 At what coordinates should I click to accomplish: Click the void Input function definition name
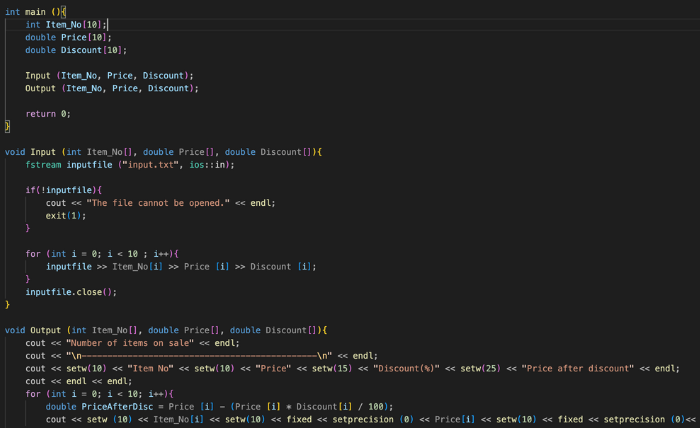click(43, 152)
